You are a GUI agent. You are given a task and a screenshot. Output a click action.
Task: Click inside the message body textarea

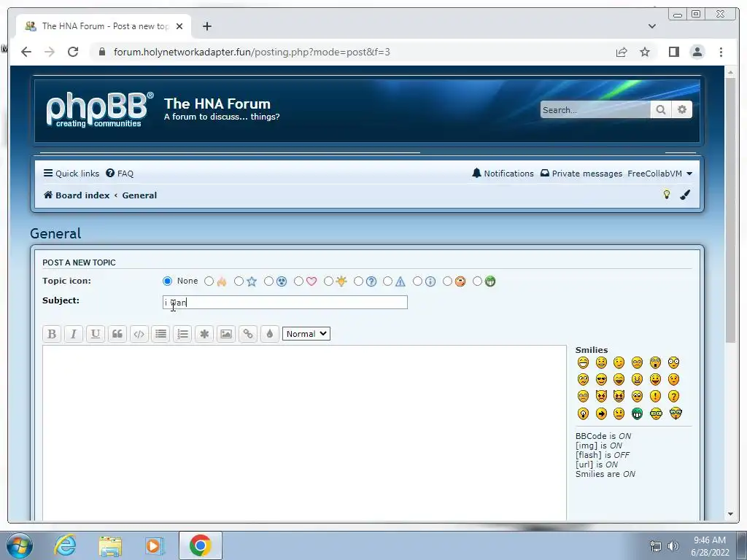coord(304,433)
